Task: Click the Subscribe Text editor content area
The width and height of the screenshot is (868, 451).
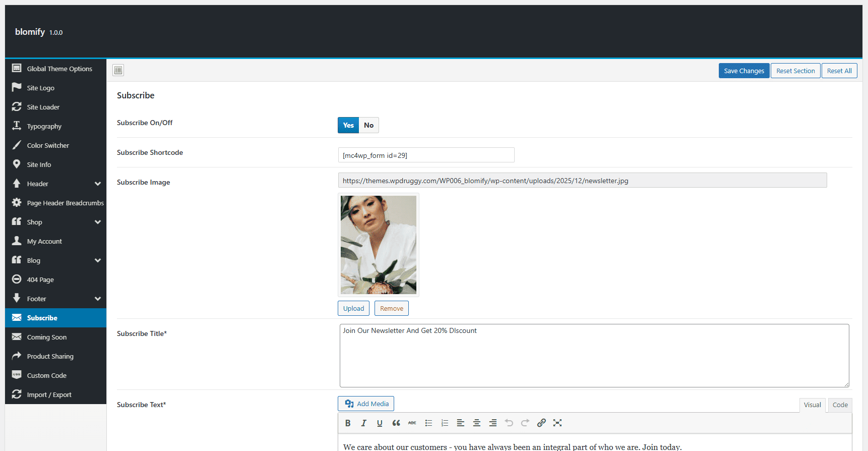Action: pyautogui.click(x=595, y=442)
